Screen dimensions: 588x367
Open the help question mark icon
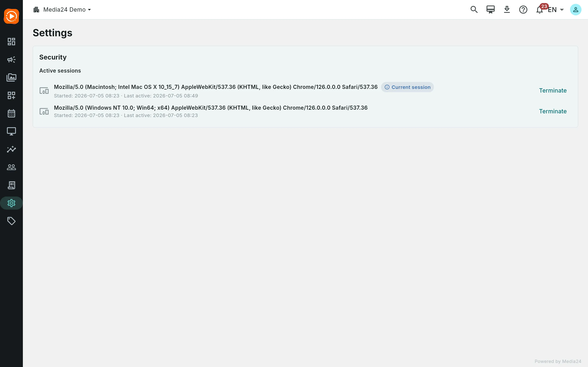[523, 10]
